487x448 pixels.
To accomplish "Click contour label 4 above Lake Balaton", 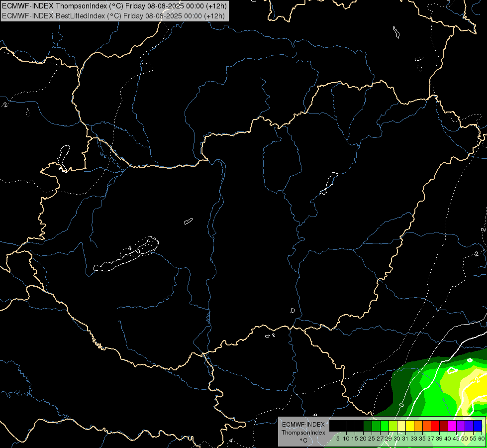I will point(129,248).
